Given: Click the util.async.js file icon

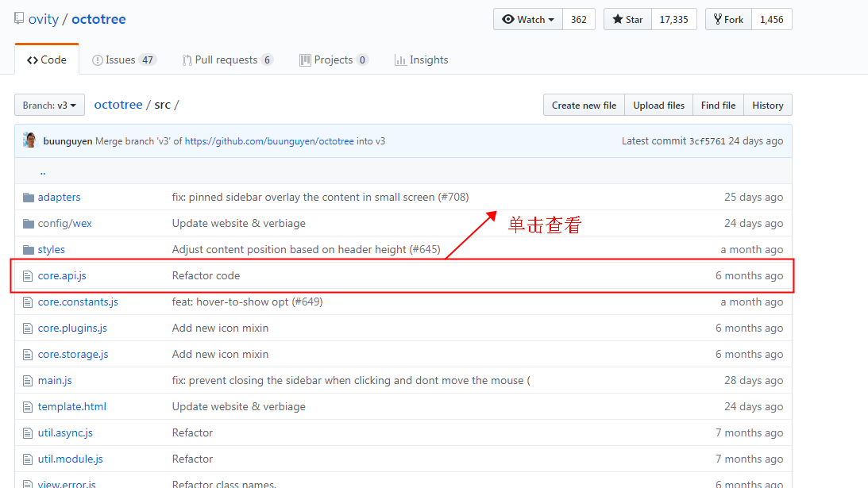Looking at the screenshot, I should 28,432.
